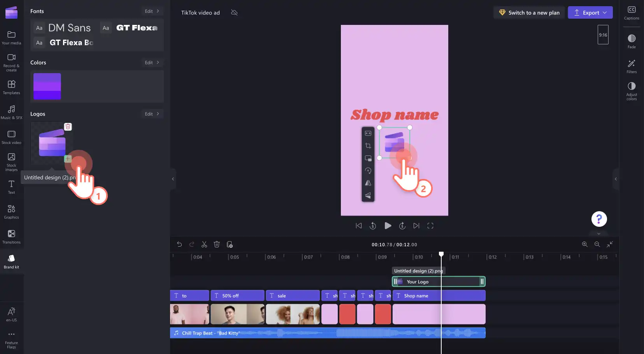644x354 pixels.
Task: Open the Fade panel
Action: point(632,41)
